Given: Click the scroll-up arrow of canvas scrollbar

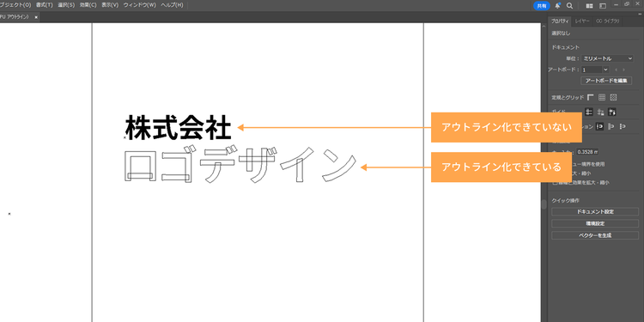Looking at the screenshot, I should pyautogui.click(x=544, y=27).
